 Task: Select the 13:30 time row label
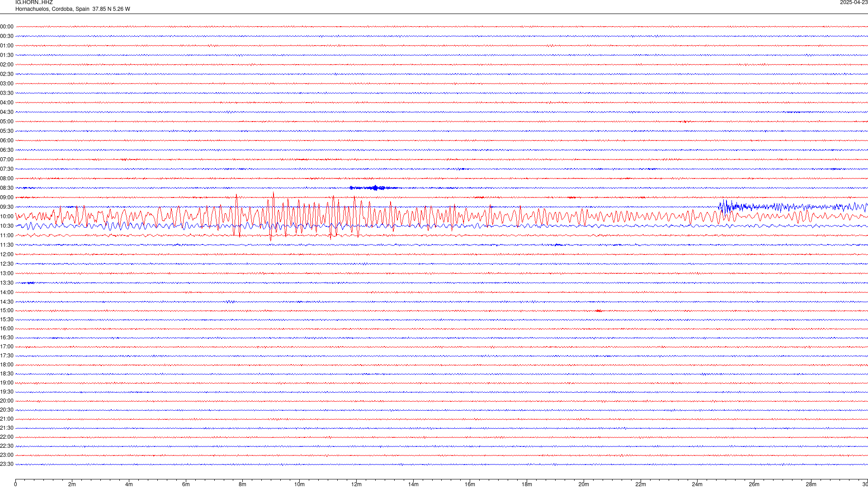(x=7, y=283)
